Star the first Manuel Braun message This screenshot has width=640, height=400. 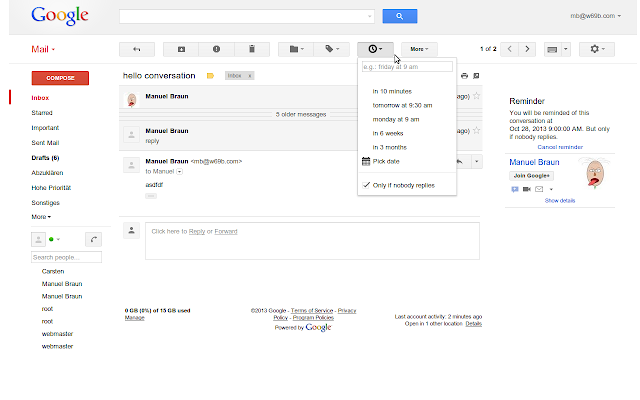(476, 96)
